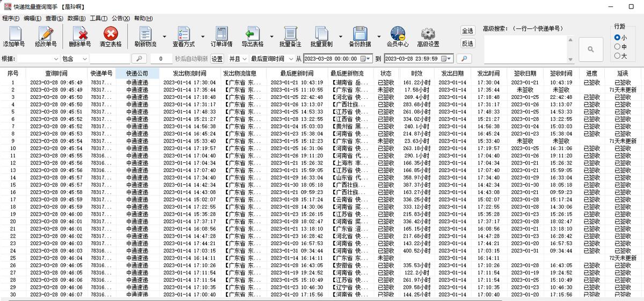
Task: Expand the 刷新物流 dropdown arrow
Action: [164, 38]
